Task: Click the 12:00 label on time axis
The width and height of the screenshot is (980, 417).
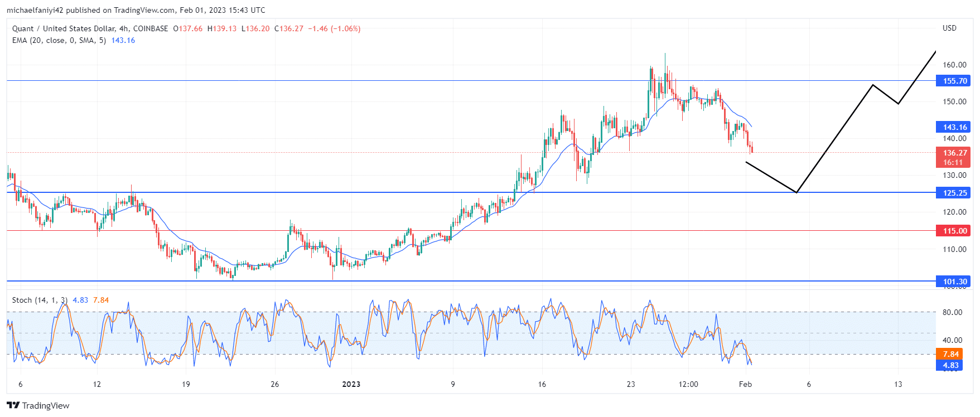Action: tap(688, 384)
